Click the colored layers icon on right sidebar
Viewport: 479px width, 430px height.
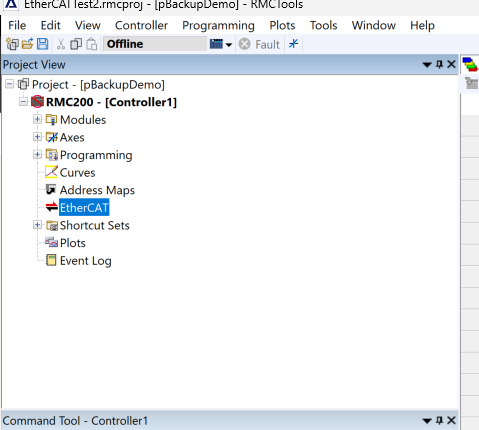tap(470, 64)
